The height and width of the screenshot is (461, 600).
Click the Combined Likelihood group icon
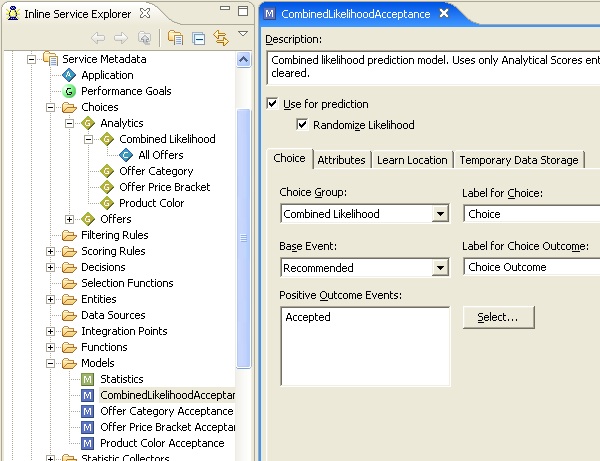pos(107,139)
